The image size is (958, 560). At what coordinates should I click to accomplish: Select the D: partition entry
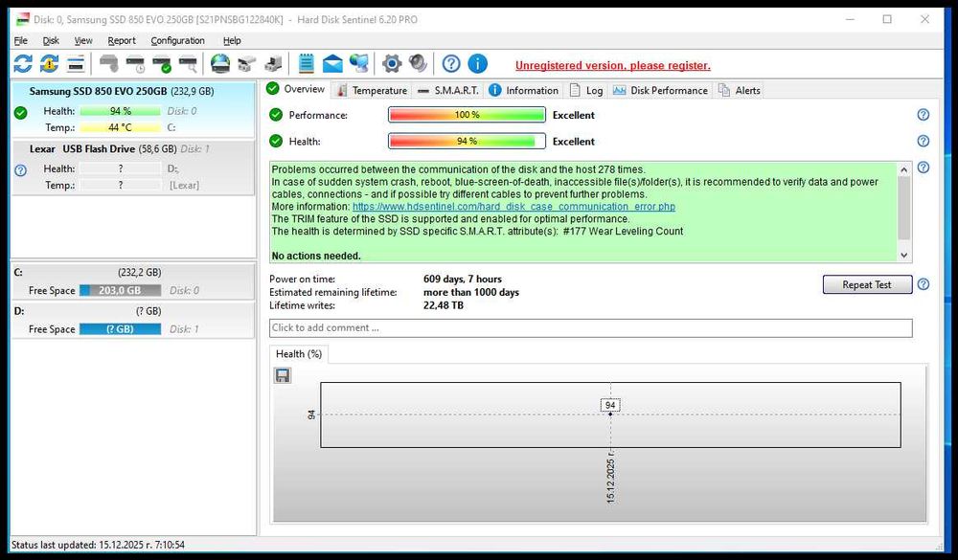pyautogui.click(x=133, y=320)
